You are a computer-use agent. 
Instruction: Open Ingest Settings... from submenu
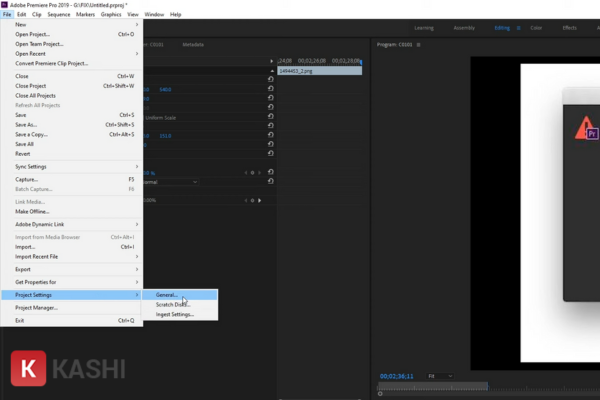[x=175, y=315]
